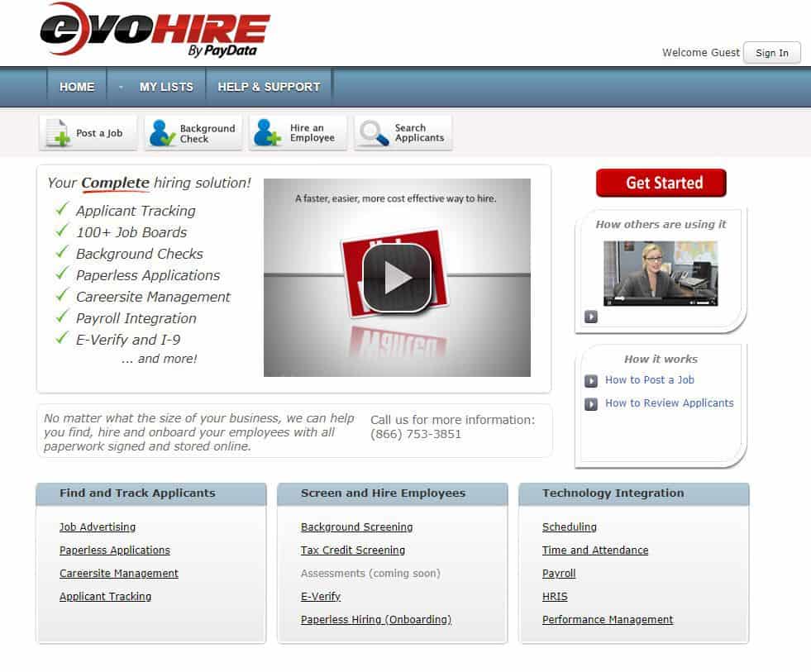
Task: Click the 100+ Job Boards feature text
Action: tap(131, 232)
